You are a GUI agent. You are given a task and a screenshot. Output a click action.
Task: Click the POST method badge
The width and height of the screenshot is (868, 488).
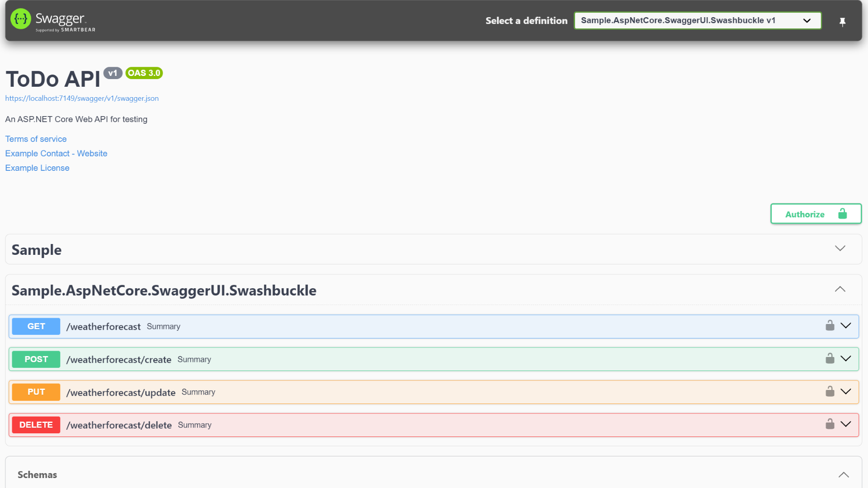(36, 359)
